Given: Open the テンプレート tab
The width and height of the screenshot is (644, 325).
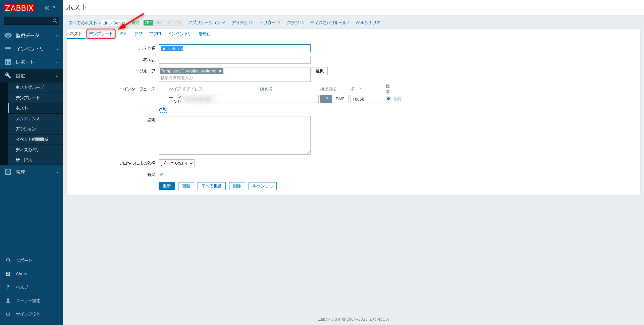Looking at the screenshot, I should click(101, 34).
